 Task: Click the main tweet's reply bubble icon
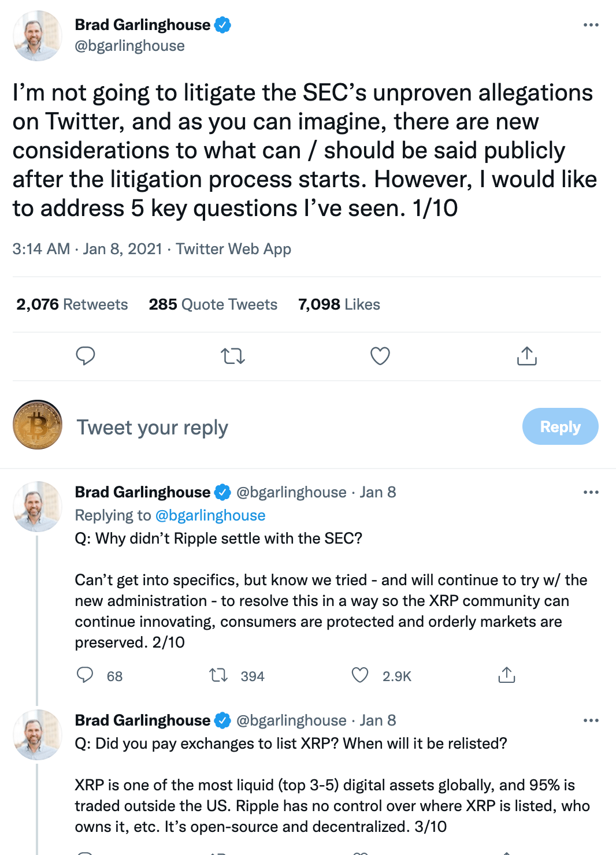coord(86,356)
